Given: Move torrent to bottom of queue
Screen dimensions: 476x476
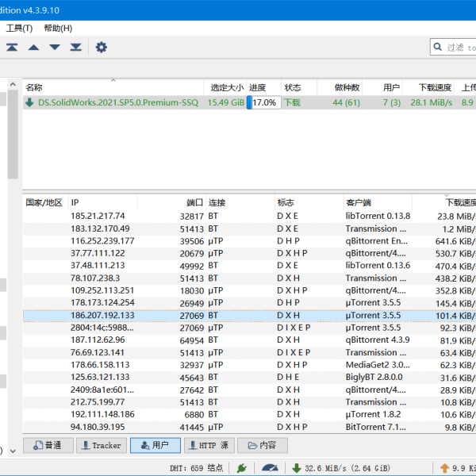Looking at the screenshot, I should tap(76, 48).
